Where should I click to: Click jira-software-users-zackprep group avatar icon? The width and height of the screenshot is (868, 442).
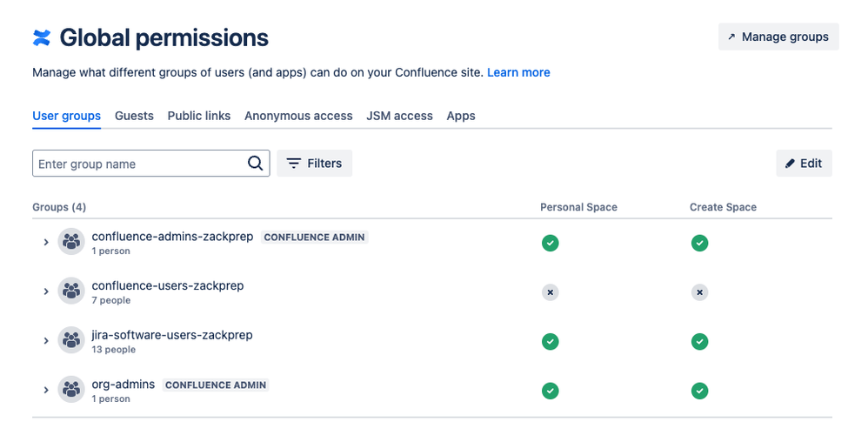tap(71, 340)
